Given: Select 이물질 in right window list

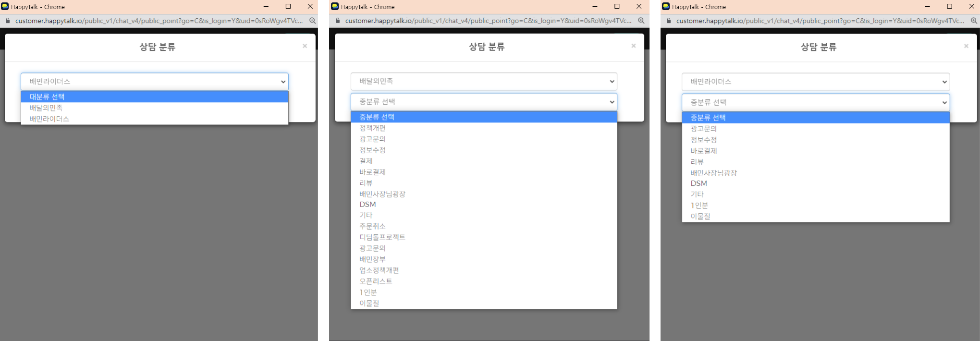Looking at the screenshot, I should [816, 217].
